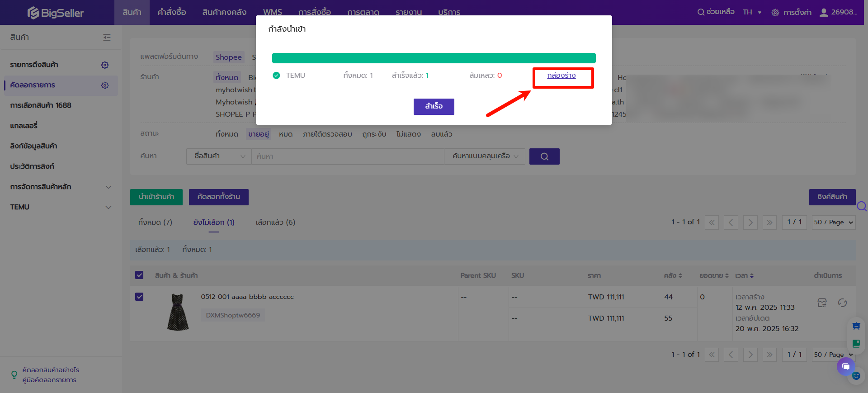868x393 pixels.
Task: Select การเลือกสินค้า 1688 in sidebar
Action: (x=41, y=105)
